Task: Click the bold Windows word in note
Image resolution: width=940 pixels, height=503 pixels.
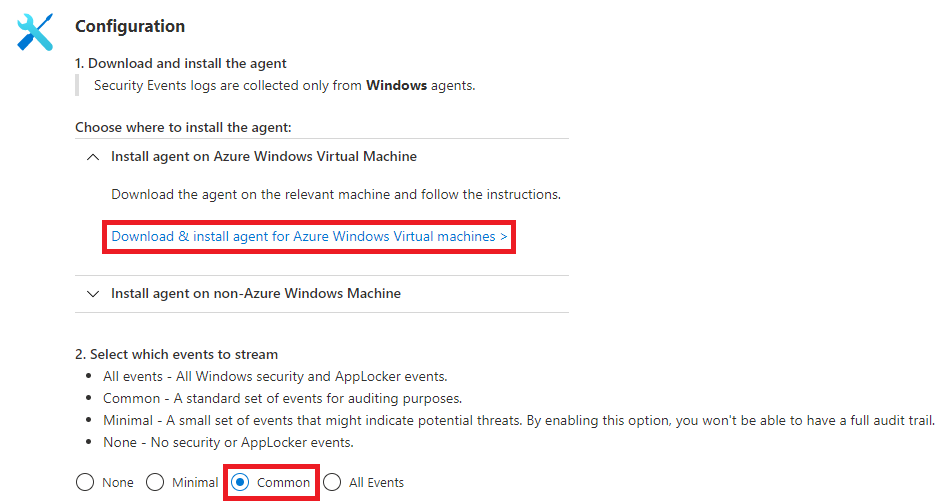Action: (x=396, y=86)
